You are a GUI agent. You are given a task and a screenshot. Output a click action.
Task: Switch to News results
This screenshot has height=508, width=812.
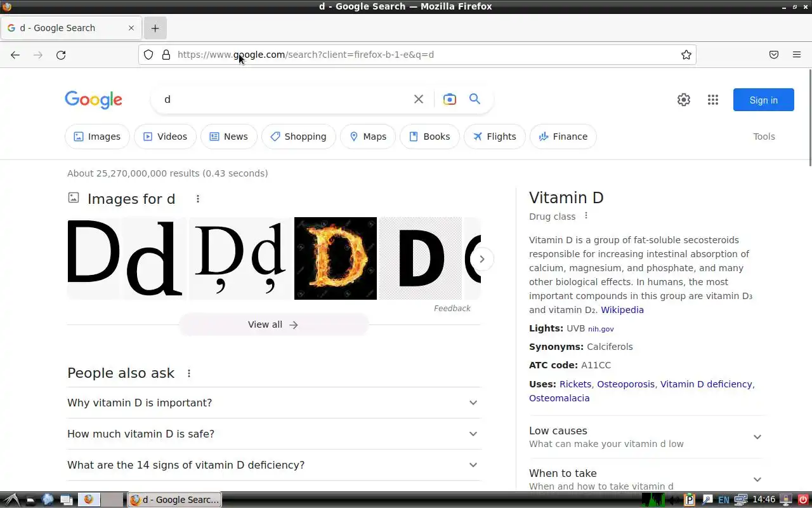tap(228, 137)
